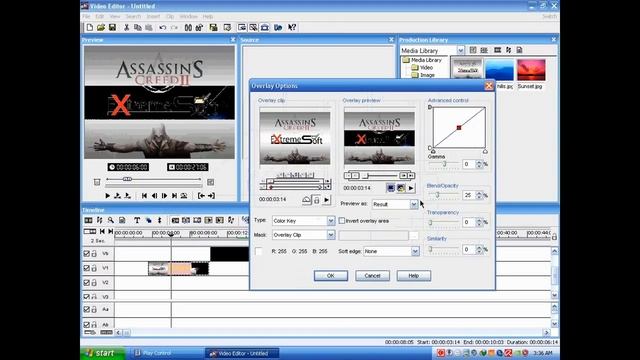Step one frame forward in Preview panel
This screenshot has height=360, width=640.
point(164,196)
